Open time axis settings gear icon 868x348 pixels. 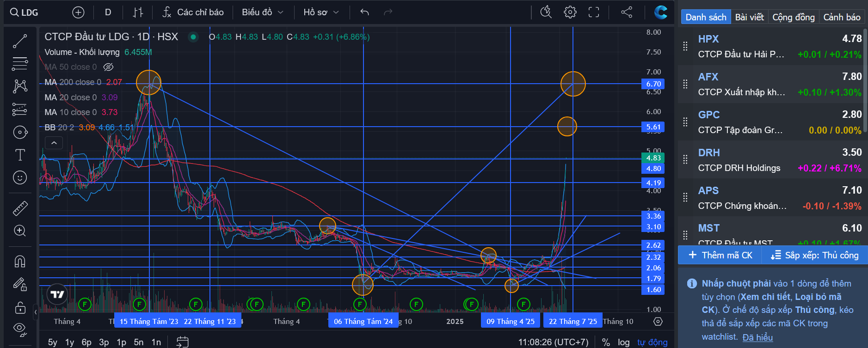pos(658,321)
